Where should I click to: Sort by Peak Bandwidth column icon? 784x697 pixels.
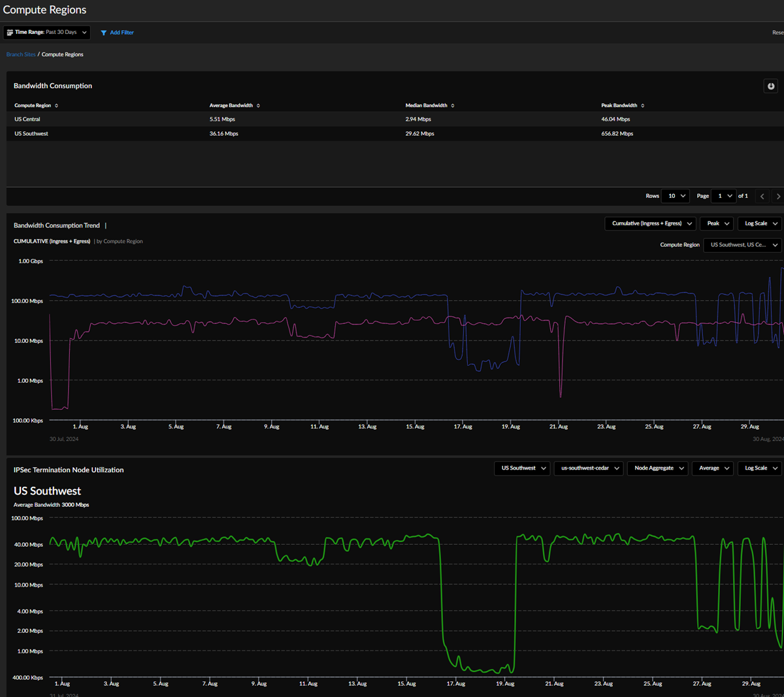(x=642, y=106)
